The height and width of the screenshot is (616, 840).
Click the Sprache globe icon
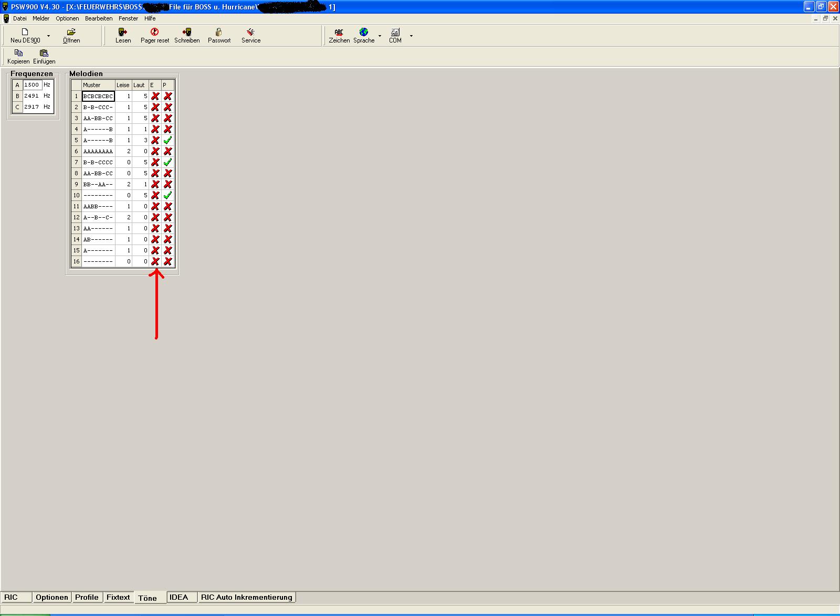pos(363,33)
